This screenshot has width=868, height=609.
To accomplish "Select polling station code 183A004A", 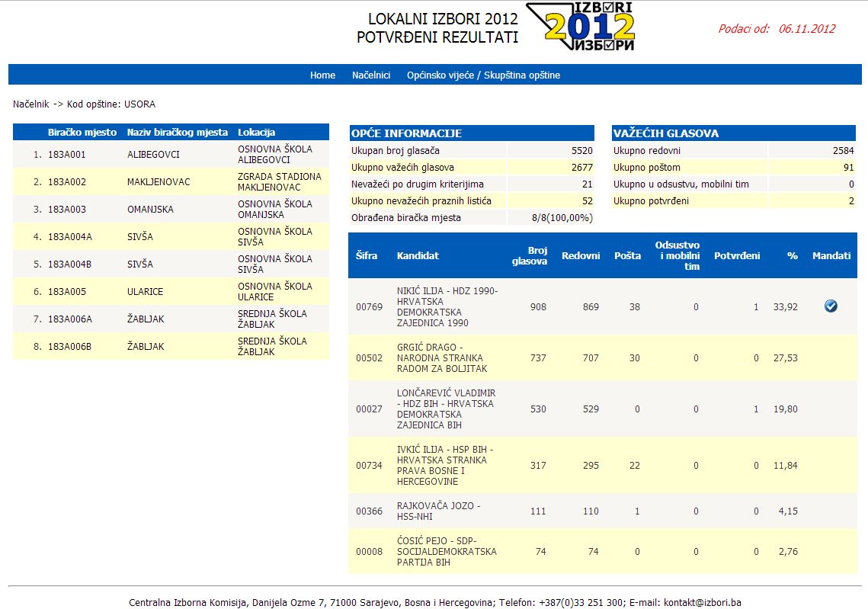I will [x=70, y=236].
